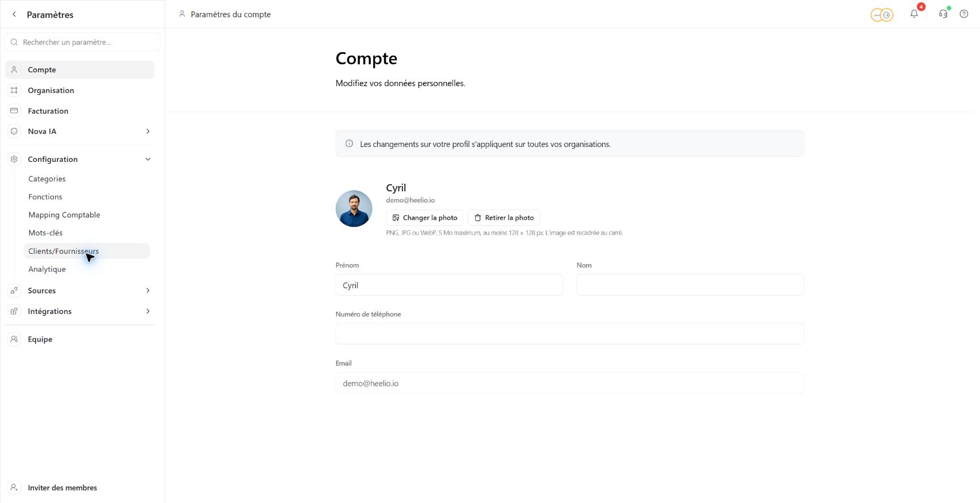Click the Paramètres du compte breadcrumb text

(x=231, y=14)
